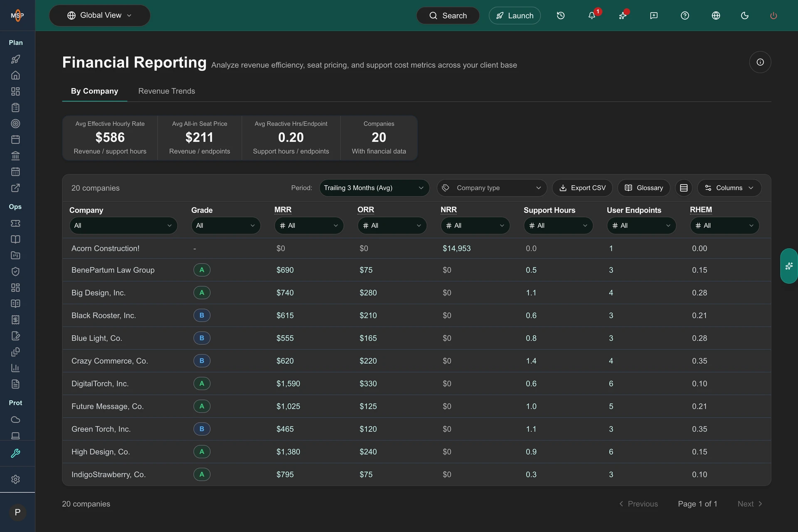This screenshot has height=532, width=798.
Task: Click the user avatar P
Action: coord(17,512)
